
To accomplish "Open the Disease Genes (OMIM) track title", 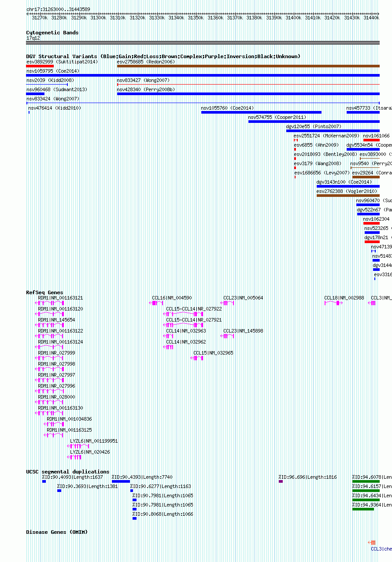I will click(x=57, y=532).
